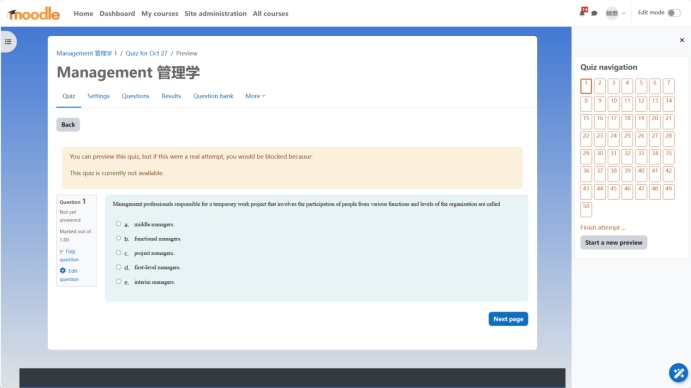Open the Moodle logo home link
Screen dimensions: 691x388
pos(34,14)
